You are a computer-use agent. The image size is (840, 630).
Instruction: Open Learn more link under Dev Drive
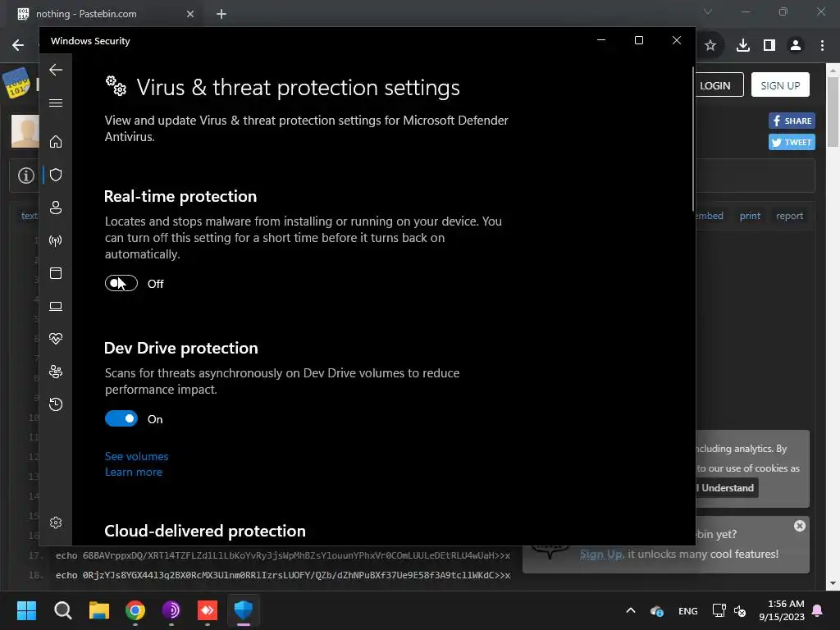coord(134,472)
